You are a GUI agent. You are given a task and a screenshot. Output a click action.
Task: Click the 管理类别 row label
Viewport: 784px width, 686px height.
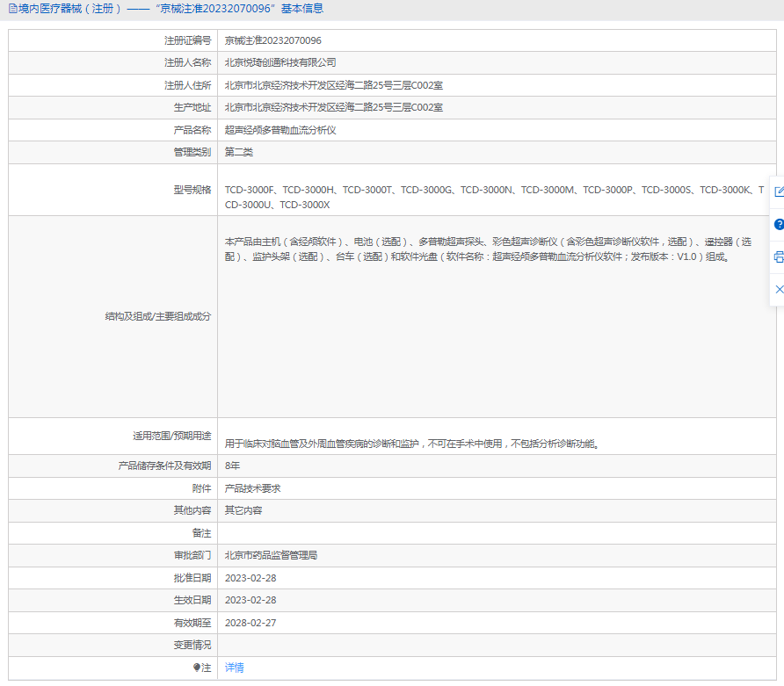pyautogui.click(x=192, y=152)
